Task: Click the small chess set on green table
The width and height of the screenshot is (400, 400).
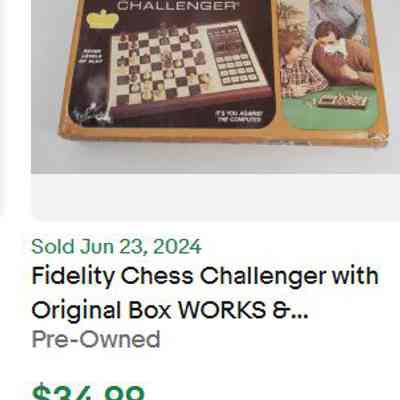Action: 342,100
